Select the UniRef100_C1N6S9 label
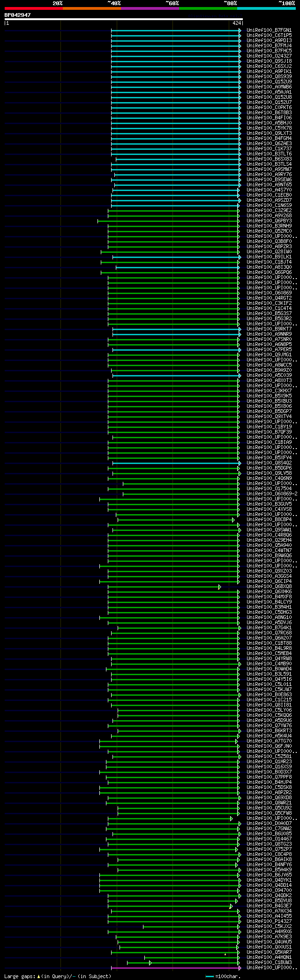 pyautogui.click(x=269, y=206)
